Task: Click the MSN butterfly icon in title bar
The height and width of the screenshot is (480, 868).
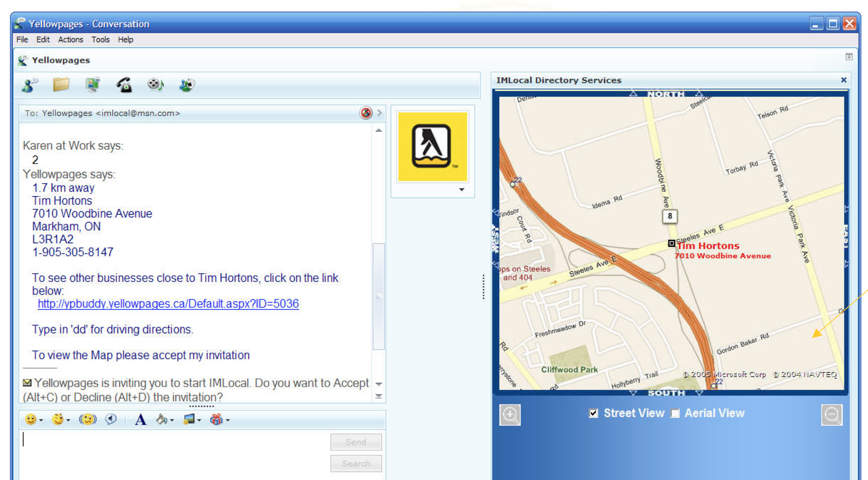Action: (x=19, y=23)
